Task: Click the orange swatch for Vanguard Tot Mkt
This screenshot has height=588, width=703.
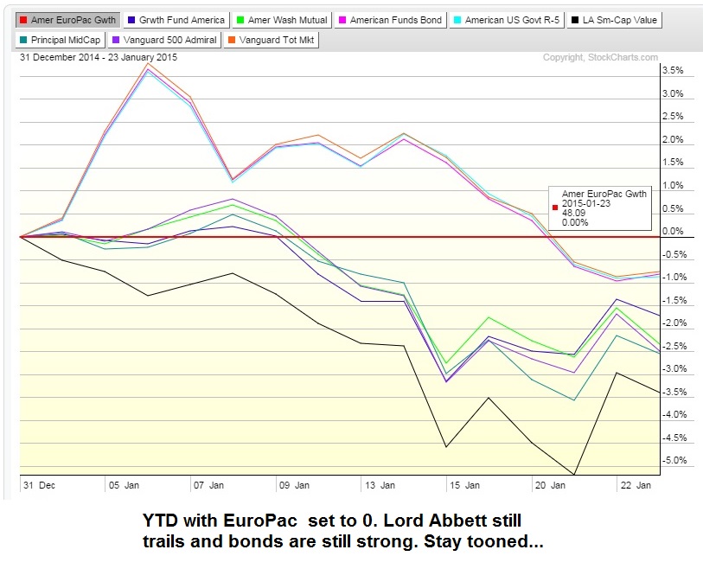Action: click(232, 40)
